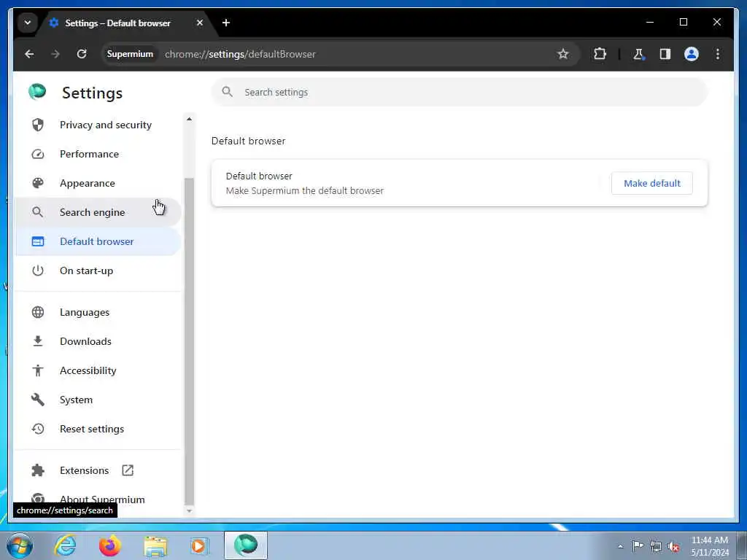Click the Appearance palette icon

pos(38,183)
